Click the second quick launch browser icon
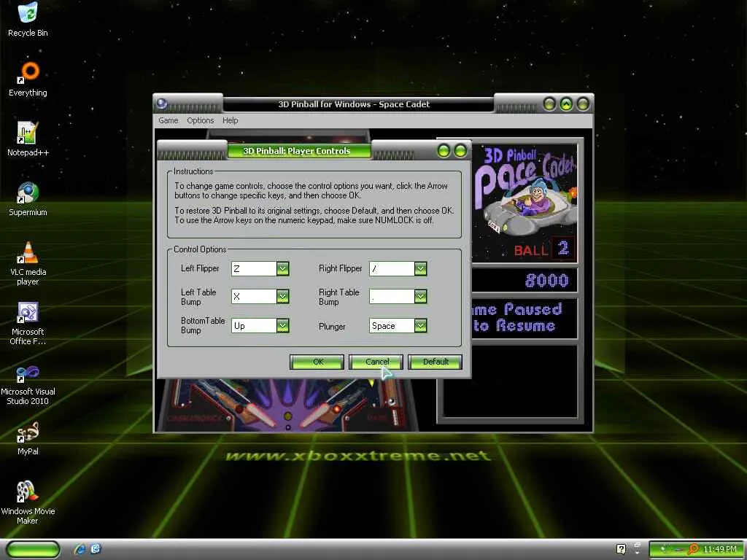The height and width of the screenshot is (560, 747). (96, 549)
